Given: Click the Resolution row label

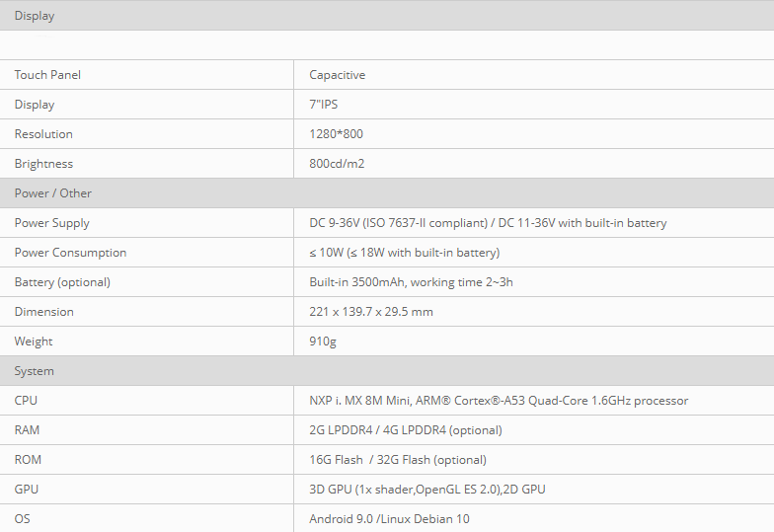Looking at the screenshot, I should coord(43,134).
